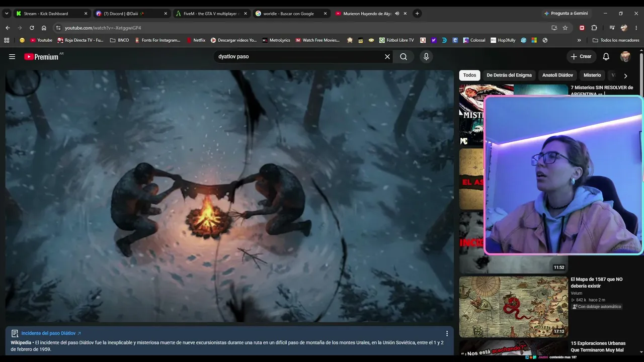Clear the YouTube search query
The image size is (644, 362).
[x=387, y=57]
